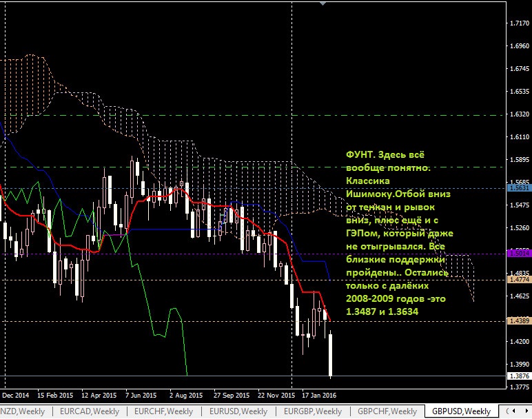This screenshot has height=419, width=532.
Task: Open the EURGBP,Weekly chart tab
Action: tap(312, 411)
